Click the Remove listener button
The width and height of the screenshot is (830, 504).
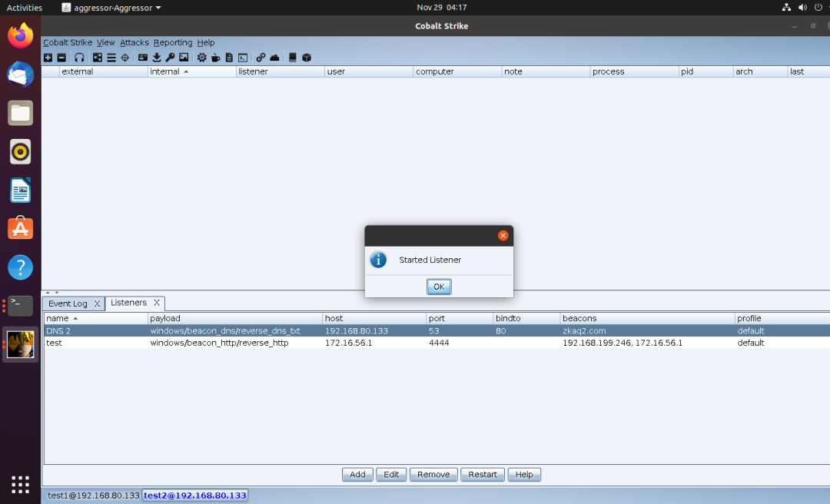tap(433, 474)
